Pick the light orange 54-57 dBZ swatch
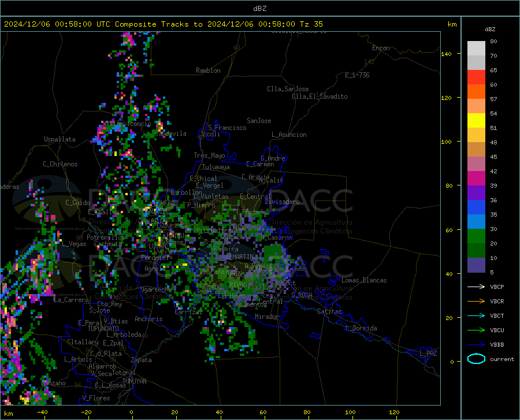This screenshot has width=520, height=420. [x=476, y=106]
